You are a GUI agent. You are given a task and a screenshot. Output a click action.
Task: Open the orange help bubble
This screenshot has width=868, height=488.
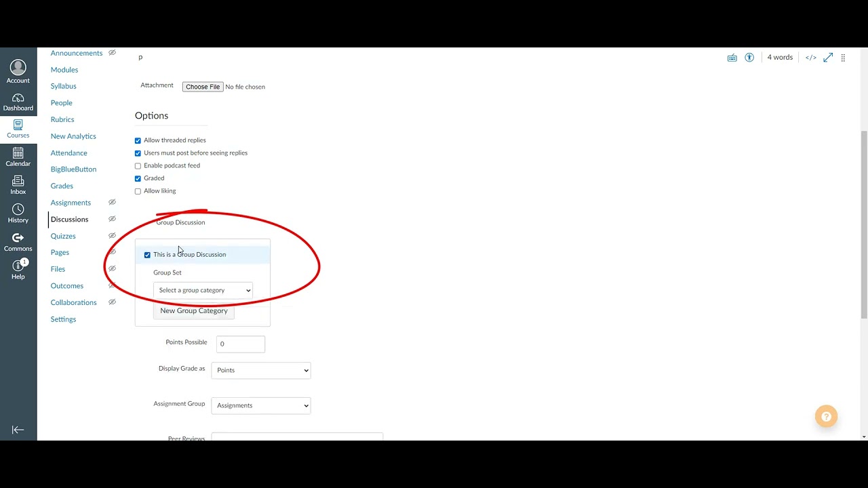[826, 417]
